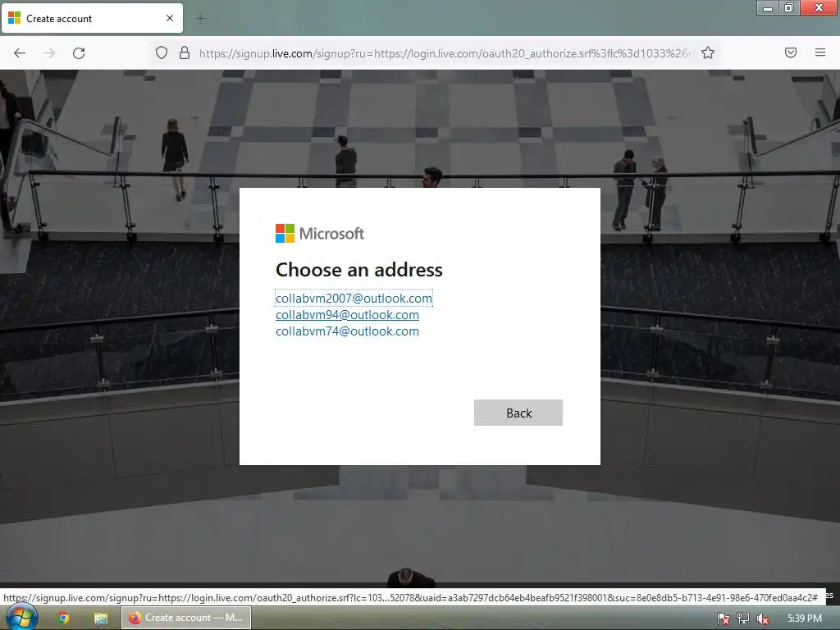Click the Microsoft logo in the dialog
This screenshot has height=630, width=840.
point(320,234)
